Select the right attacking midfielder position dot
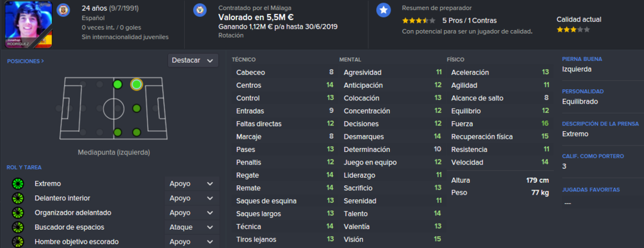 [x=136, y=132]
